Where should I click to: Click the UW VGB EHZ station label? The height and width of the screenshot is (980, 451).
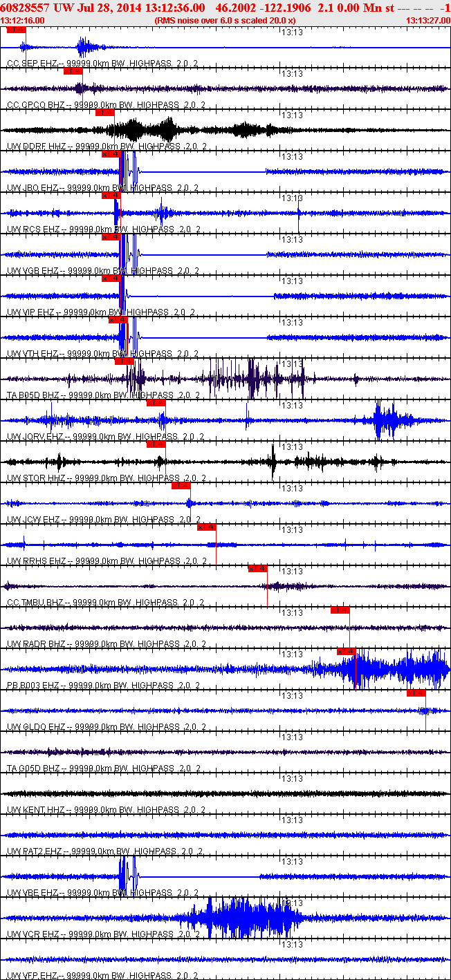pos(104,271)
